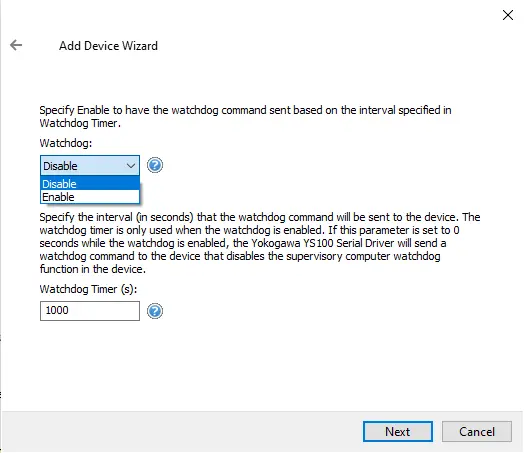Click the Cancel button

[477, 432]
